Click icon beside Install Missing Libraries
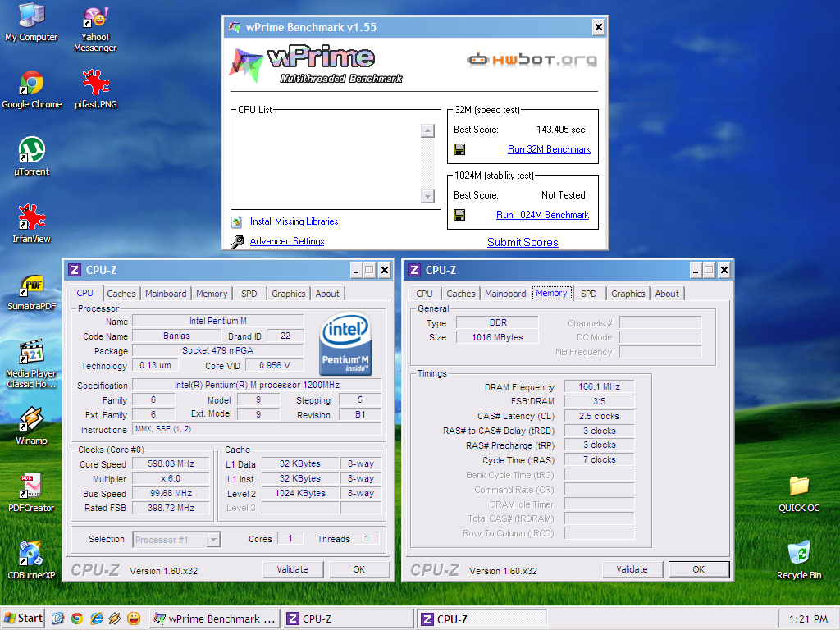 tap(237, 221)
